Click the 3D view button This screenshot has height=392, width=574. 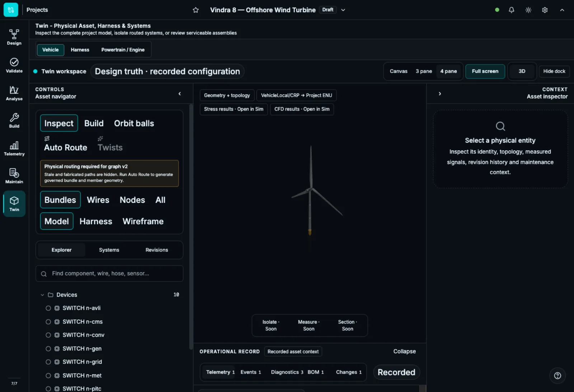pyautogui.click(x=522, y=71)
